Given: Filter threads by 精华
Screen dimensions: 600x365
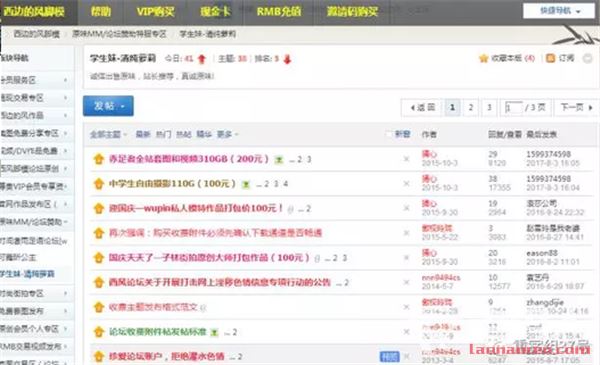Looking at the screenshot, I should pyautogui.click(x=204, y=134).
